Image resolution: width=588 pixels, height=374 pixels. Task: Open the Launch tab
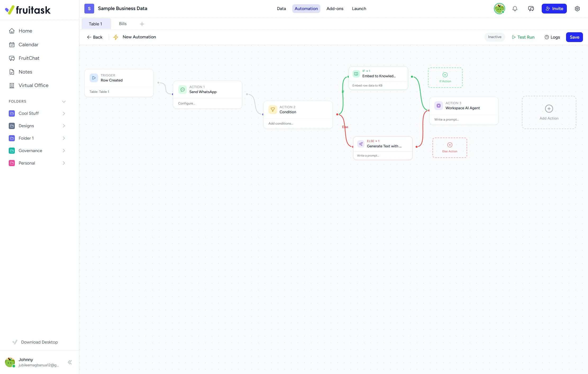point(359,9)
